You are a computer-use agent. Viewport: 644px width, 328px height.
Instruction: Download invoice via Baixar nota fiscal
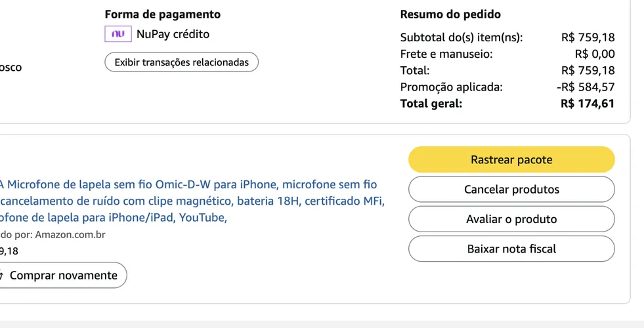pyautogui.click(x=511, y=249)
